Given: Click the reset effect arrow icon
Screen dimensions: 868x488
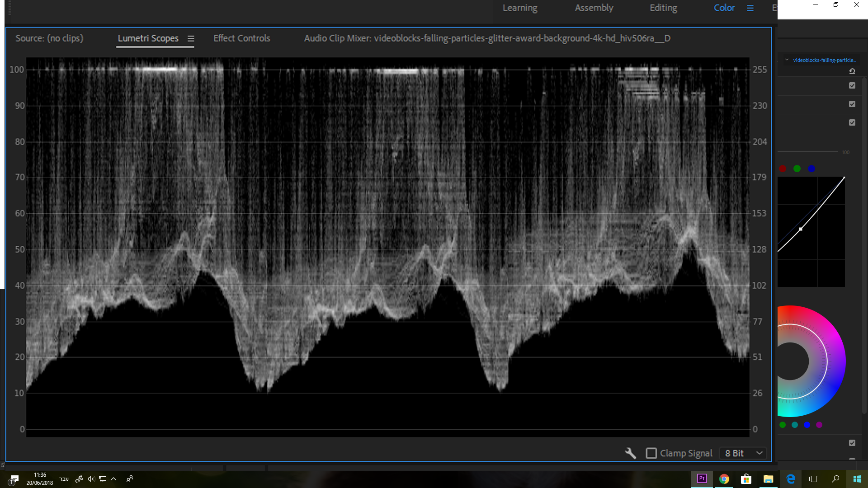Looking at the screenshot, I should tap(852, 71).
